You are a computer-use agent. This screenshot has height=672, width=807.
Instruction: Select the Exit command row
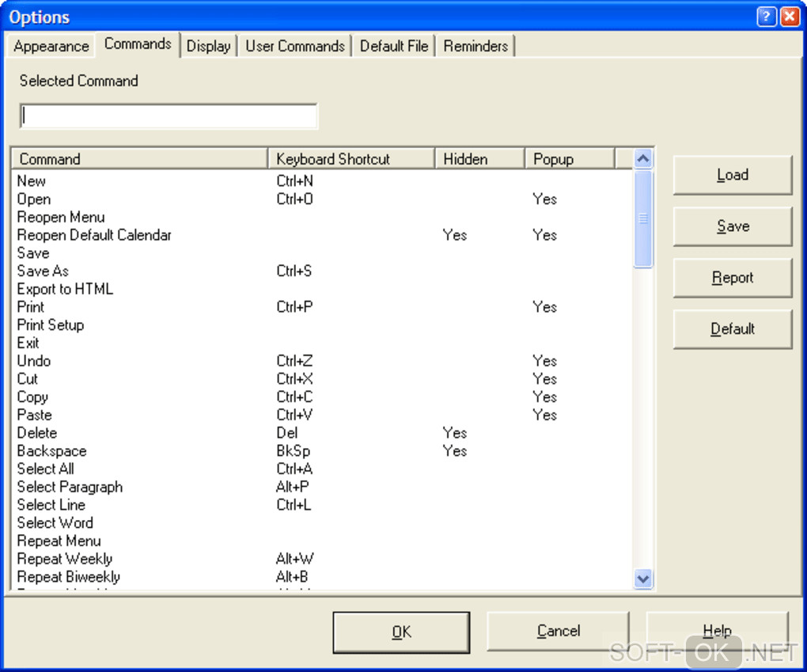click(x=322, y=344)
